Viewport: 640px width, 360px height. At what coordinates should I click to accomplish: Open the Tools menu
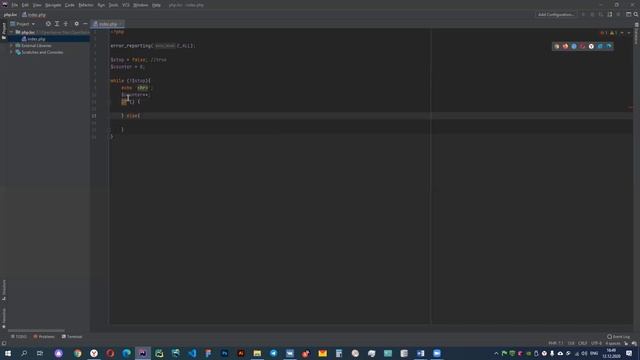click(x=113, y=5)
